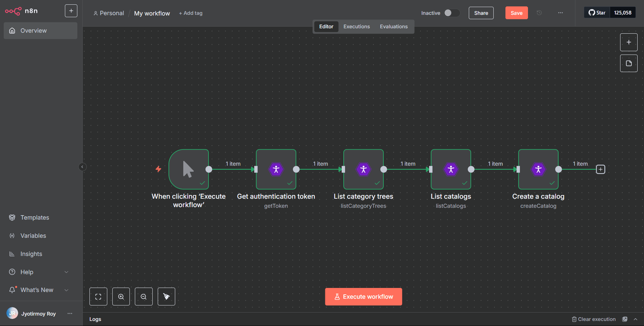Open the Templates section in sidebar
Screen dimensions: 644x326
pos(34,217)
